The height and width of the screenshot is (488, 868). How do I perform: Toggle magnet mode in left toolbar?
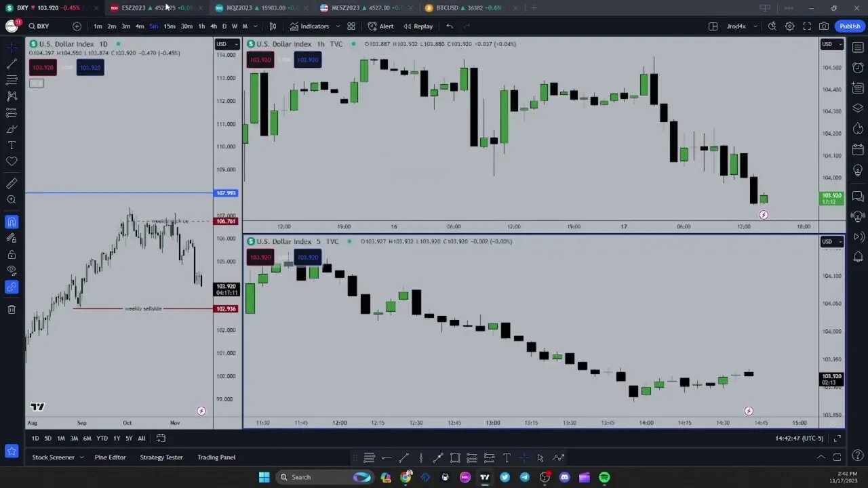tap(12, 222)
